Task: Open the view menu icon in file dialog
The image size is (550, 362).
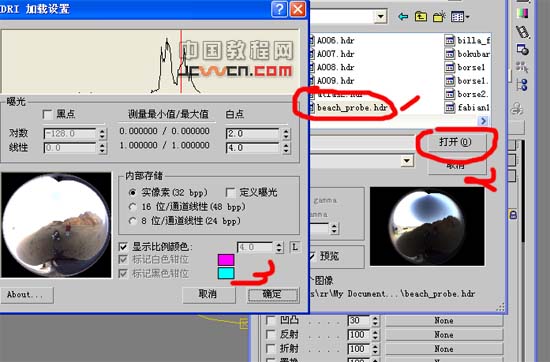Action: click(460, 16)
